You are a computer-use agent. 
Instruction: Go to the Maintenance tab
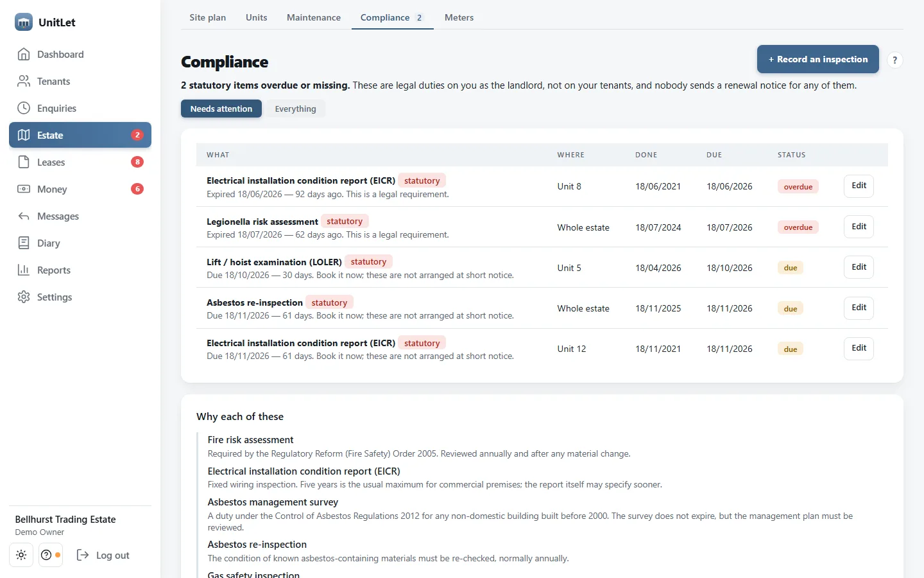[x=314, y=17]
